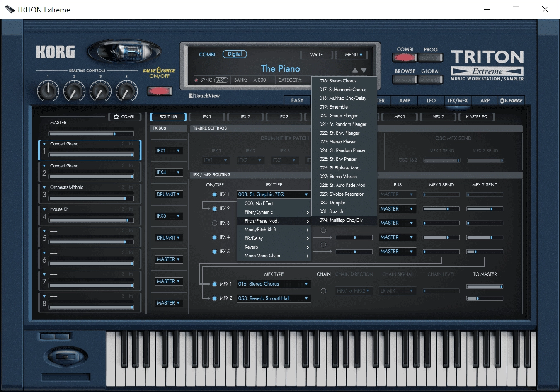The image size is (560, 392).
Task: Solo timbre 1 Concert Grand
Action: 123,143
